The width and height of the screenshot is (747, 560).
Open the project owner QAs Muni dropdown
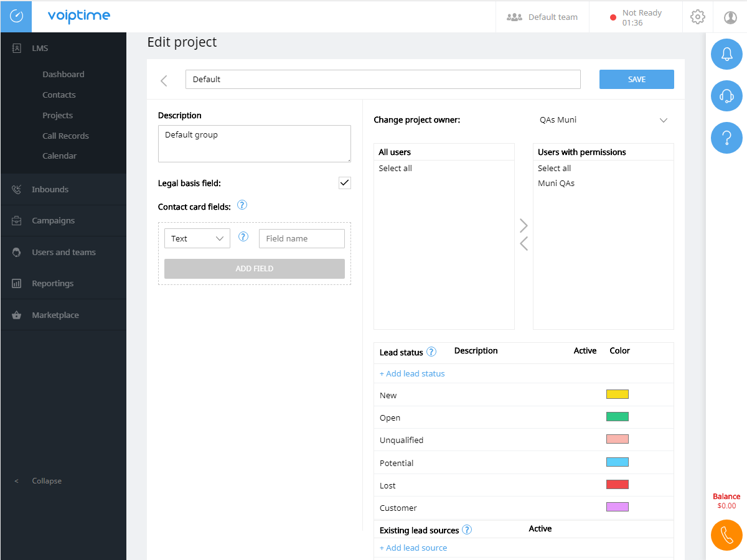(604, 120)
